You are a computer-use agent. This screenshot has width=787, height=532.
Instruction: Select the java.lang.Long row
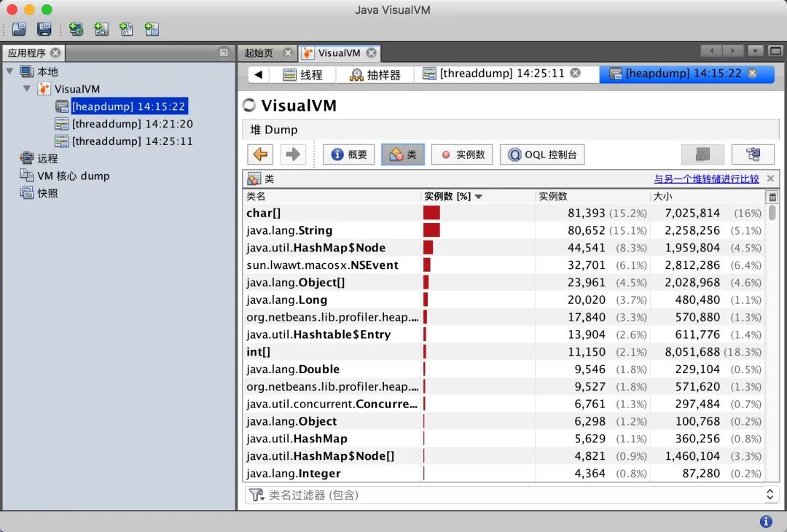tap(504, 300)
